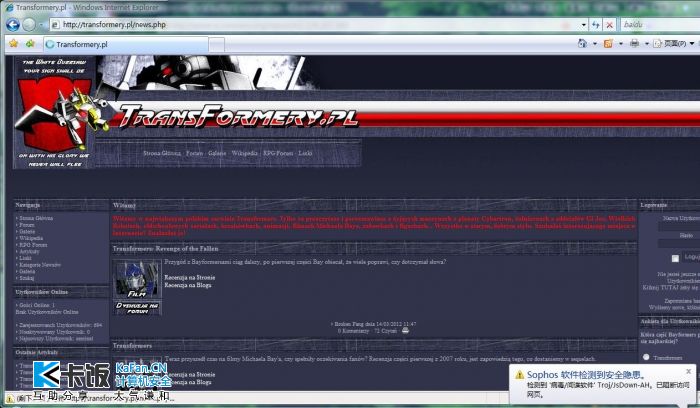Open the recent pages dropdown beside Forward
Image resolution: width=700 pixels, height=408 pixels.
coord(41,25)
